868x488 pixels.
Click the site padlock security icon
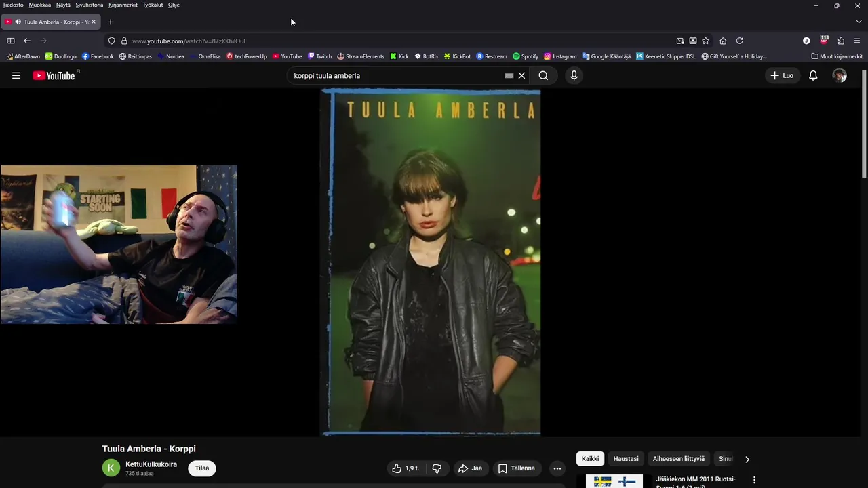pyautogui.click(x=124, y=41)
